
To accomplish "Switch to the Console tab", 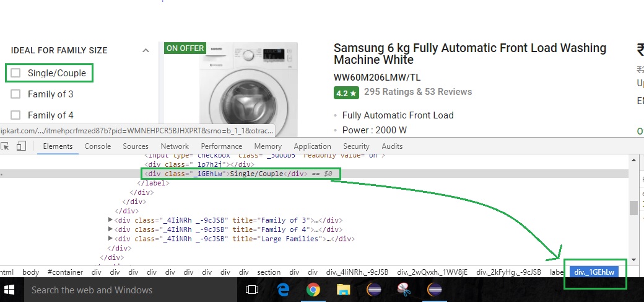I will tap(98, 146).
